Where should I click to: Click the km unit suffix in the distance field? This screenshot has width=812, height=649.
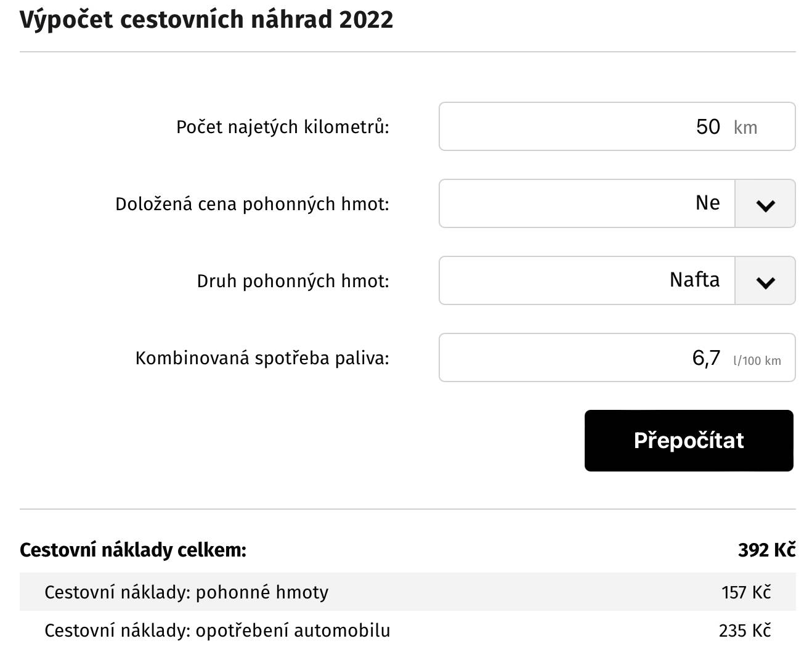coord(745,128)
